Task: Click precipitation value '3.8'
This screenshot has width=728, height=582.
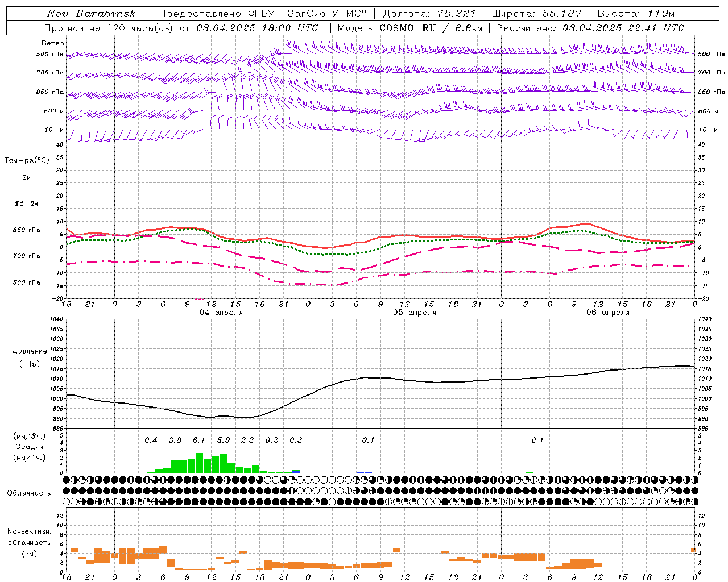Action: (x=175, y=440)
